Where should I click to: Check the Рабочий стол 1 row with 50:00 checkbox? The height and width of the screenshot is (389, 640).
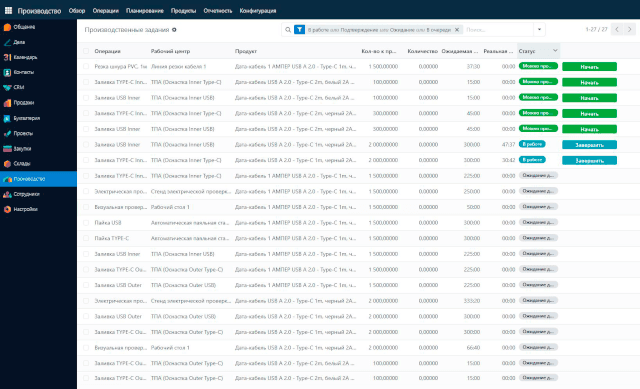coord(86,207)
